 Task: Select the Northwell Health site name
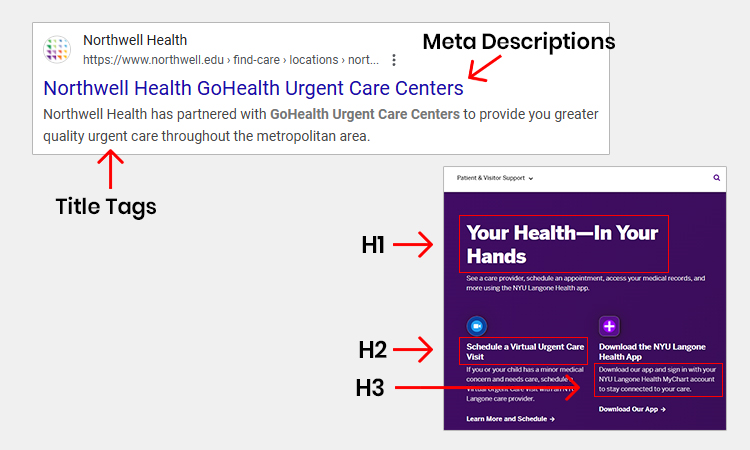click(135, 41)
